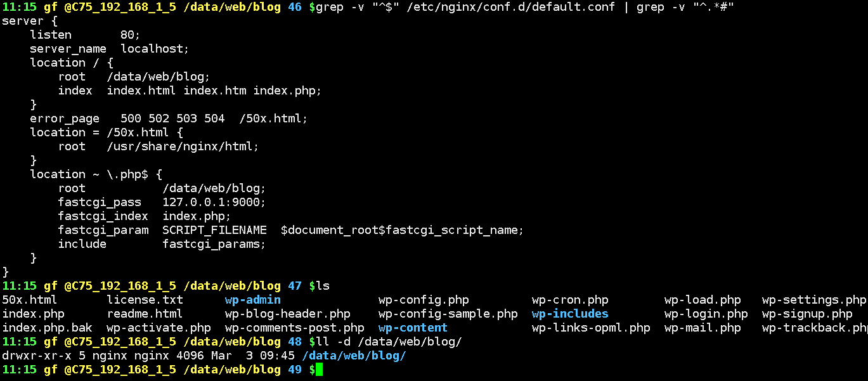Click prompt number 49

pyautogui.click(x=295, y=370)
